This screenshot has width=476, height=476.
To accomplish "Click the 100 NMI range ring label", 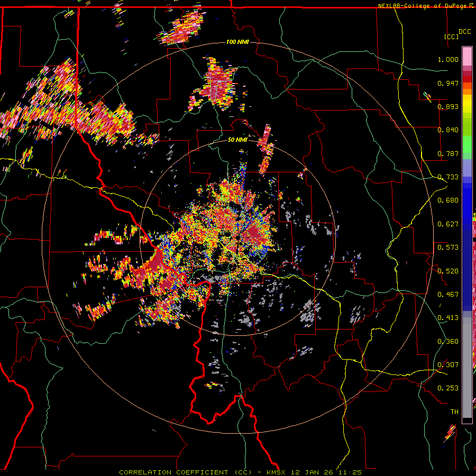I will coord(237,42).
